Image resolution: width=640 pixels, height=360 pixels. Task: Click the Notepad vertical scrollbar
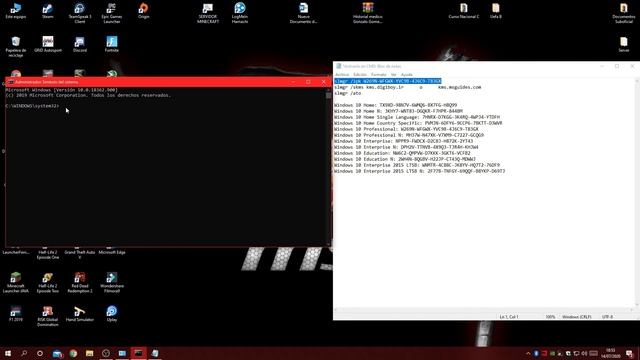[x=637, y=192]
